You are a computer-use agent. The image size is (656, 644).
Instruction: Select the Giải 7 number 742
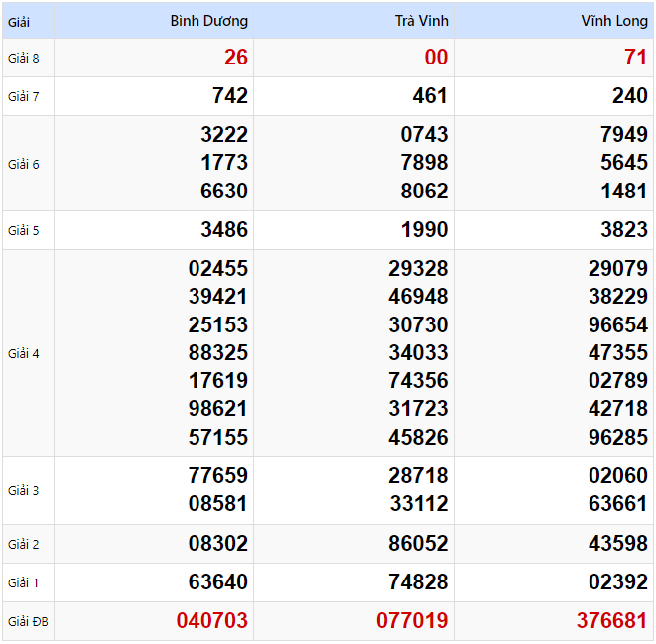coord(230,96)
